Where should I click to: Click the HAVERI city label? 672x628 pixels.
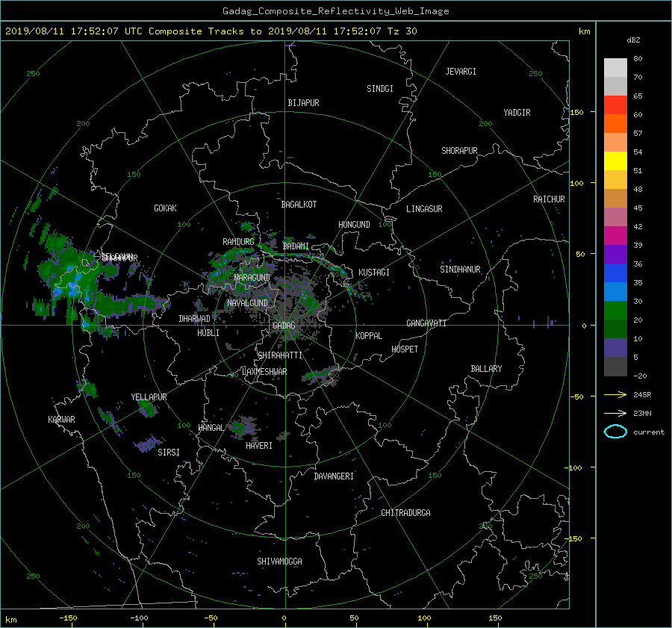click(x=259, y=446)
